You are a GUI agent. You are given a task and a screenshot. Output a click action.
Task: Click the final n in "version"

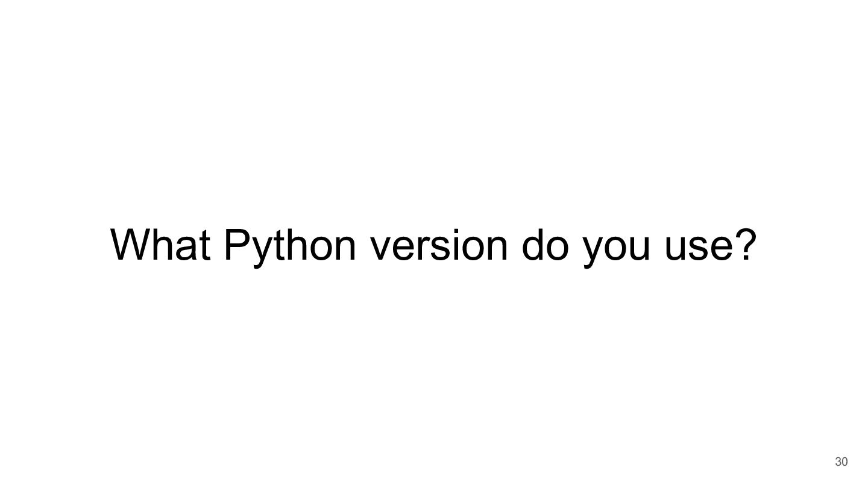coord(497,248)
